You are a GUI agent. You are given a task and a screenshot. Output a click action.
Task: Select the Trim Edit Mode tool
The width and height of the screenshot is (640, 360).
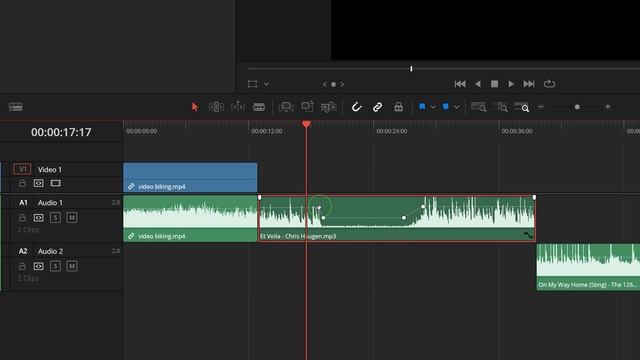point(216,107)
